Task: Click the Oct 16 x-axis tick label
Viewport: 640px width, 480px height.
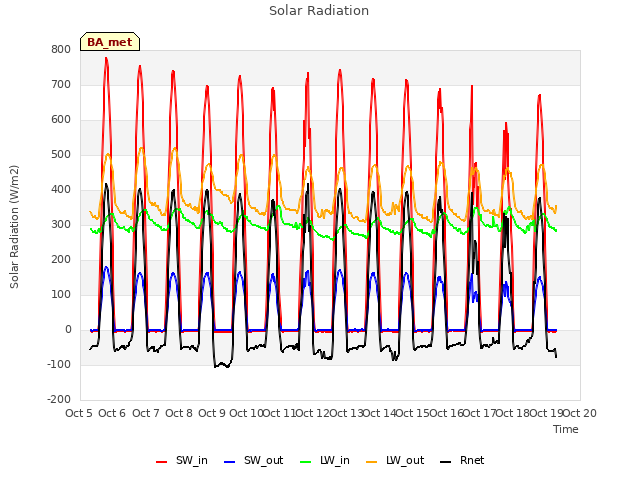Action: click(x=446, y=413)
